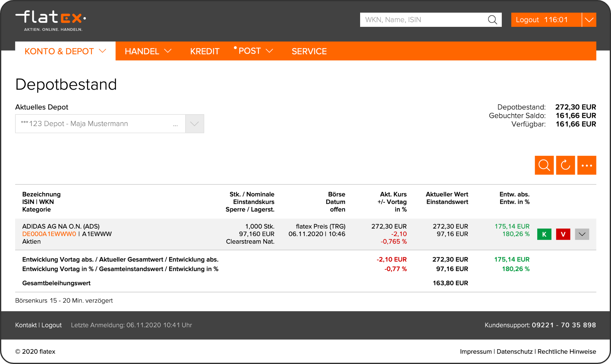611x364 pixels.
Task: Open Adidas ISIN link DE000A1EWWW0
Action: pos(49,234)
